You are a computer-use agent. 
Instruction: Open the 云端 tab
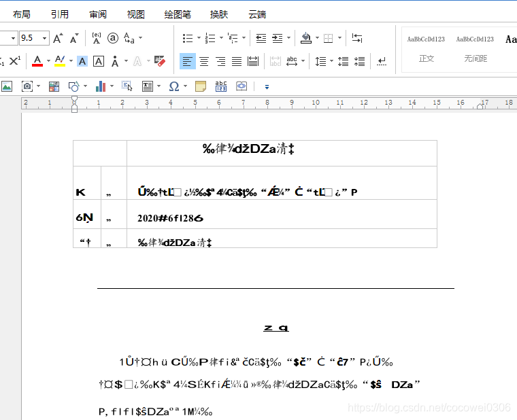point(257,14)
